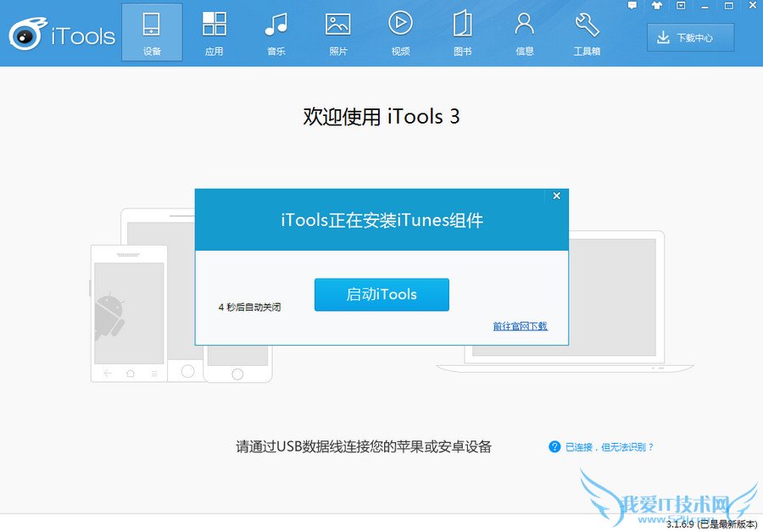Click the iTools正在安装iTunes组件 dialog title
The height and width of the screenshot is (532, 763).
pos(382,220)
